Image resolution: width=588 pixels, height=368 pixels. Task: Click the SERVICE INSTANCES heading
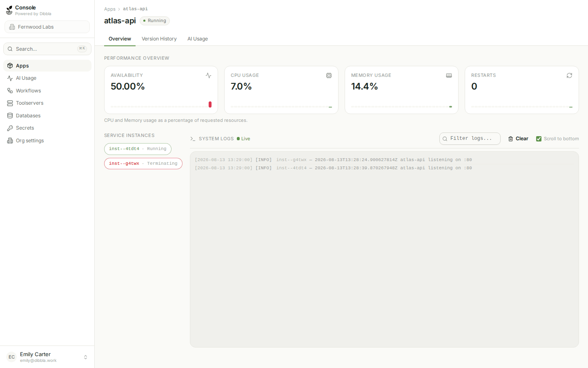(129, 135)
